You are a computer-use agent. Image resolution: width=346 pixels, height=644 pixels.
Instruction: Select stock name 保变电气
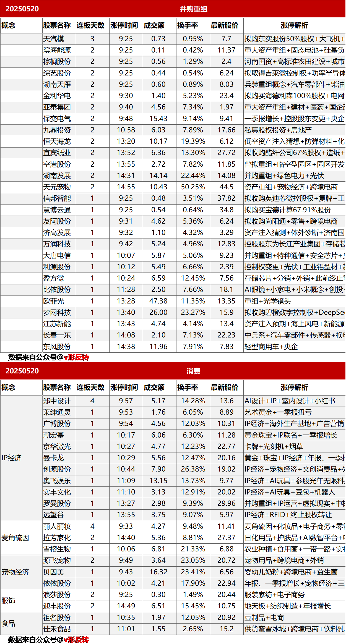click(x=57, y=119)
